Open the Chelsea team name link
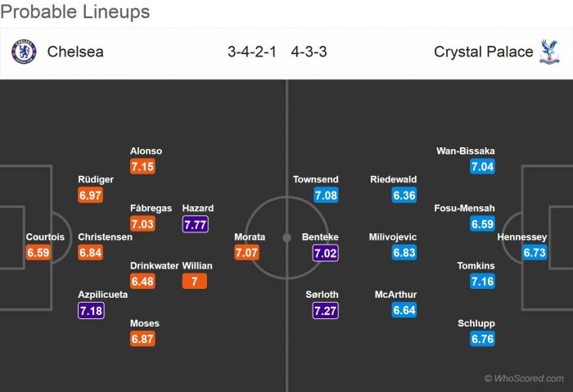Image resolution: width=573 pixels, height=392 pixels. point(75,52)
